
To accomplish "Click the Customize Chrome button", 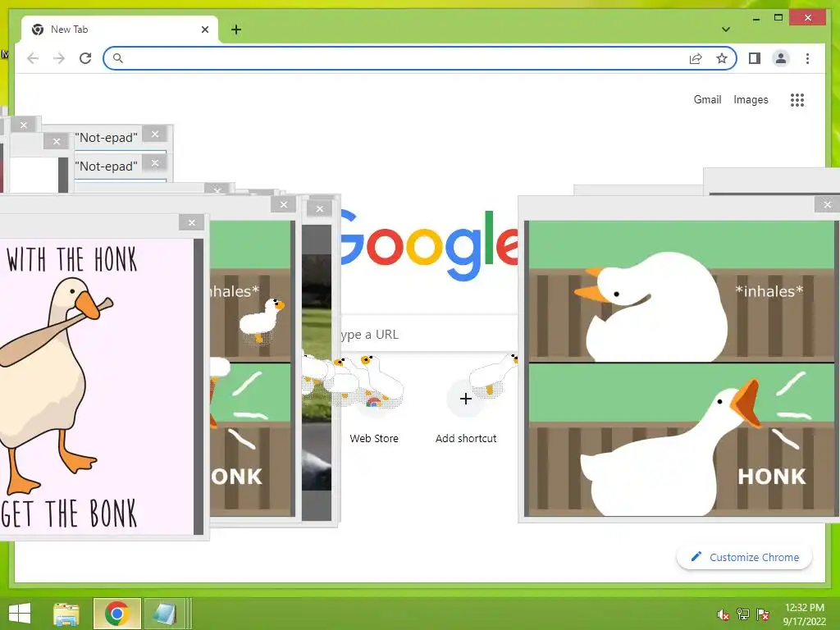I will click(x=745, y=557).
